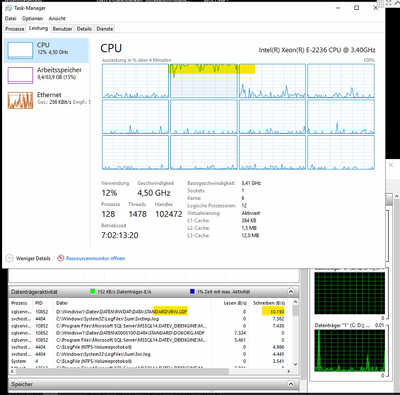400x395 pixels.
Task: Open the Dienste tab
Action: (105, 29)
